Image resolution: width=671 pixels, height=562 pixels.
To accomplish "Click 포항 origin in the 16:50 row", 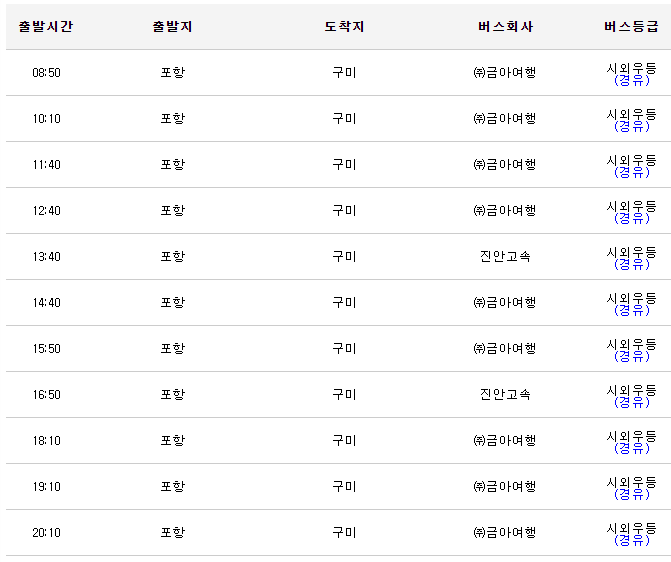I will pyautogui.click(x=173, y=394).
